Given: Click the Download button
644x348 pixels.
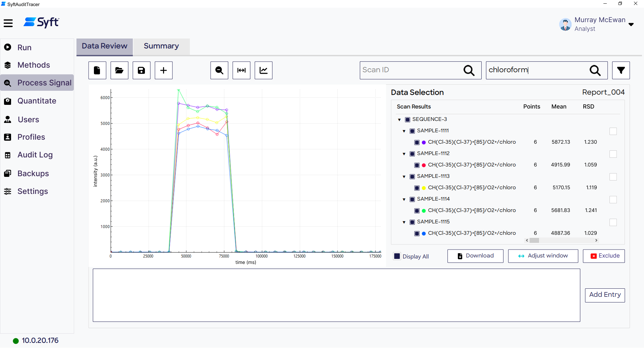Looking at the screenshot, I should click(x=475, y=256).
